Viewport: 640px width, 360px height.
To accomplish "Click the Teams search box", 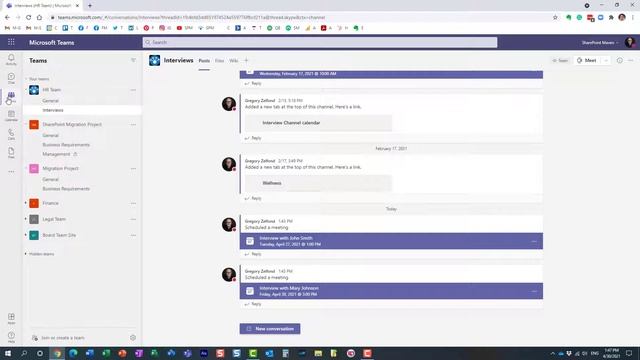I will coord(320,42).
